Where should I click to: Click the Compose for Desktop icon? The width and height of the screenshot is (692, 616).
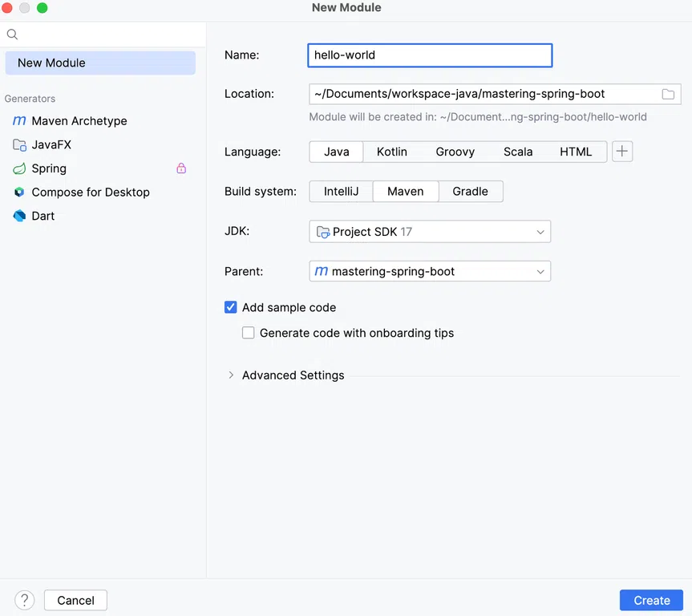(x=19, y=192)
